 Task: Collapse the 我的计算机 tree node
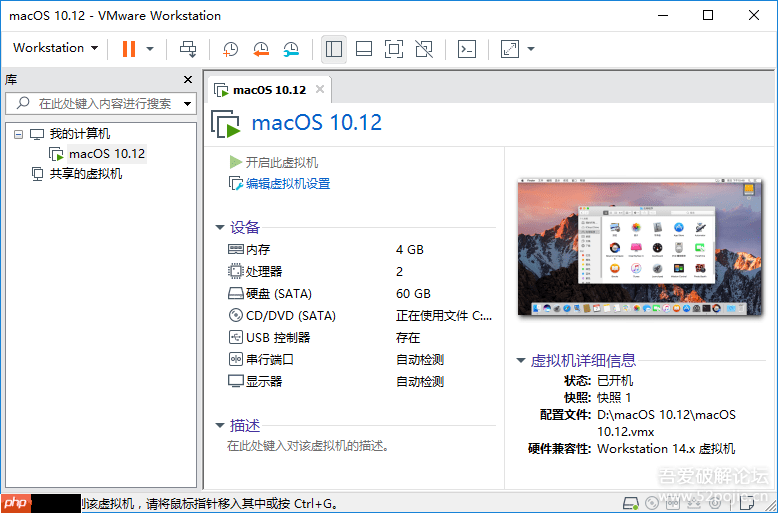[18, 134]
